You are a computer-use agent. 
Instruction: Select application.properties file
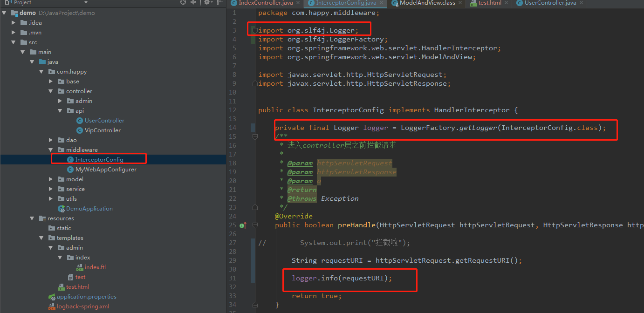[x=87, y=297]
